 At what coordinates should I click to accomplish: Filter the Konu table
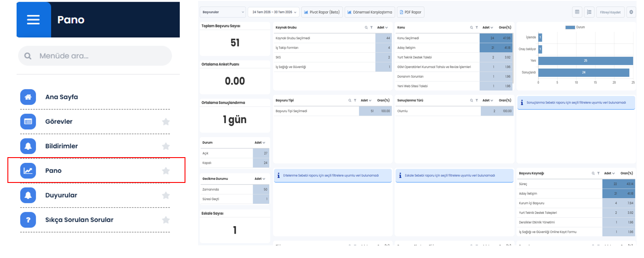pyautogui.click(x=476, y=28)
